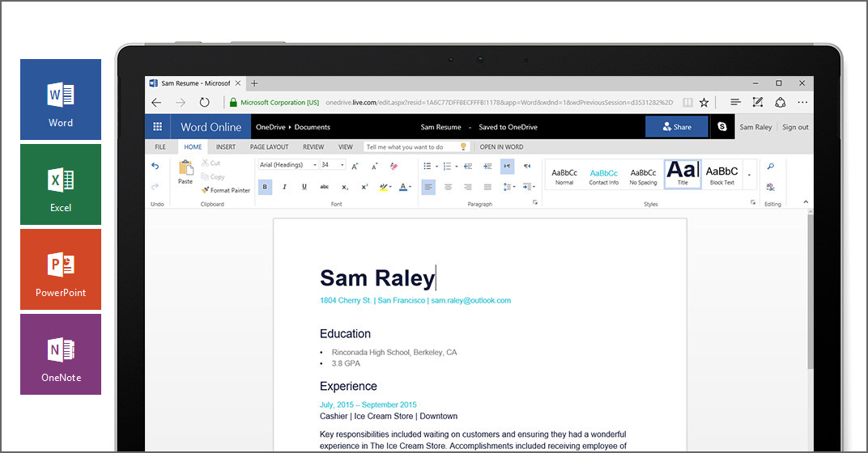Set right-to-left text direction

click(x=527, y=166)
